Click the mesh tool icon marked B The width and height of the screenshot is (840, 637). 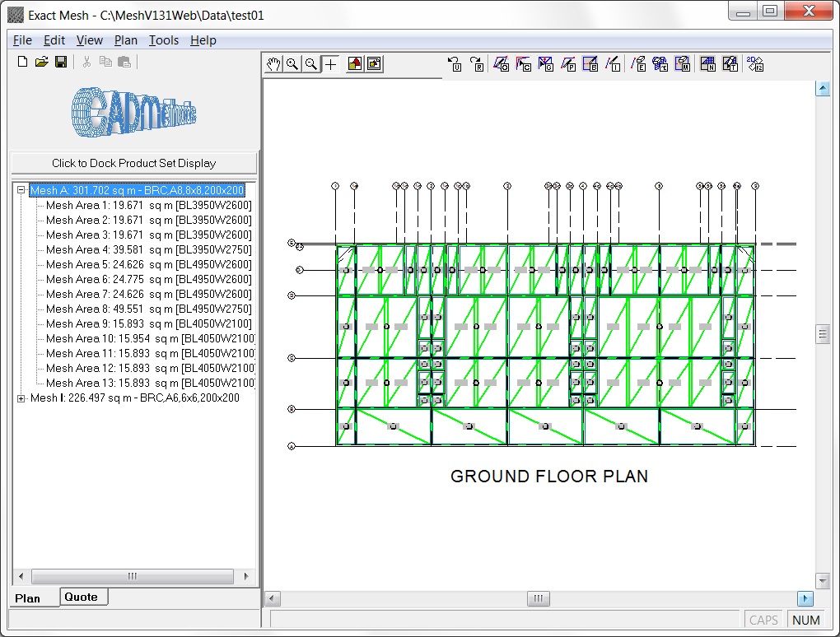[590, 64]
